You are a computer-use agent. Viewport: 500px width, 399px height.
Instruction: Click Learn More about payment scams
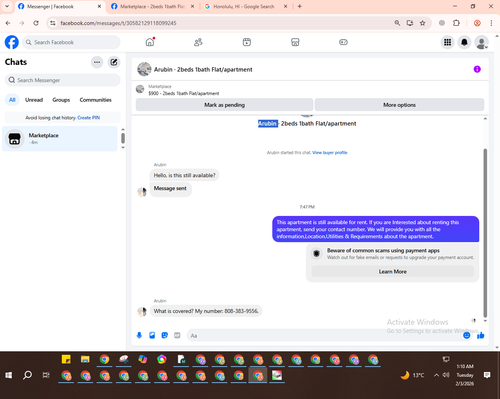[393, 272]
